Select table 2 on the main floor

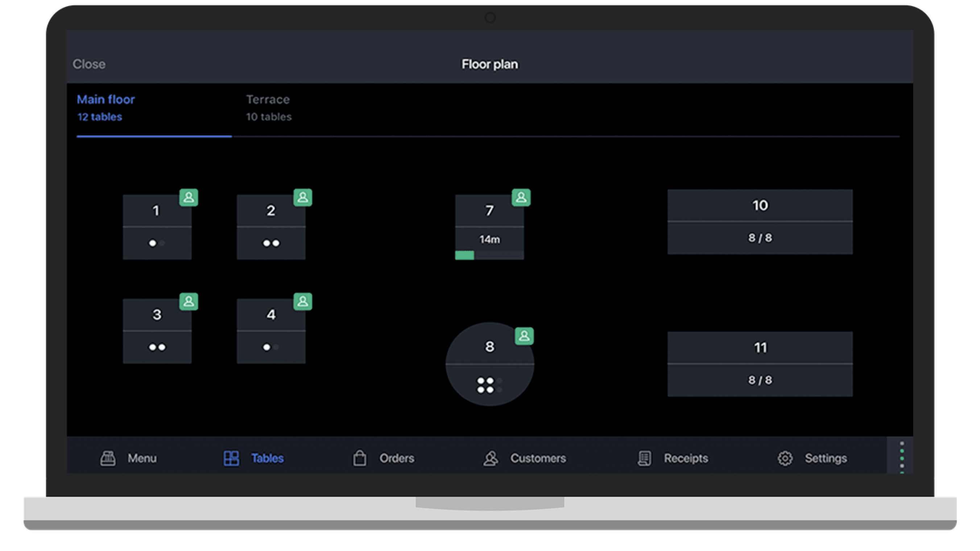click(x=270, y=227)
